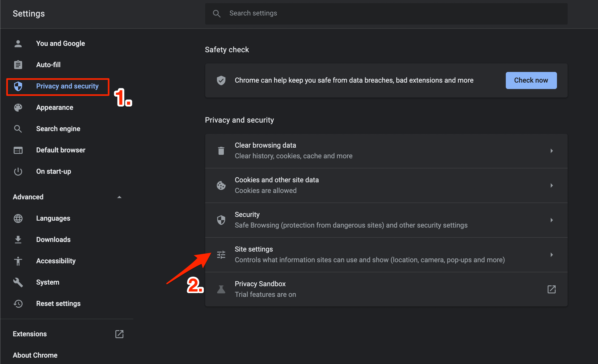
Task: Click the power icon beside On start-up
Action: point(18,171)
